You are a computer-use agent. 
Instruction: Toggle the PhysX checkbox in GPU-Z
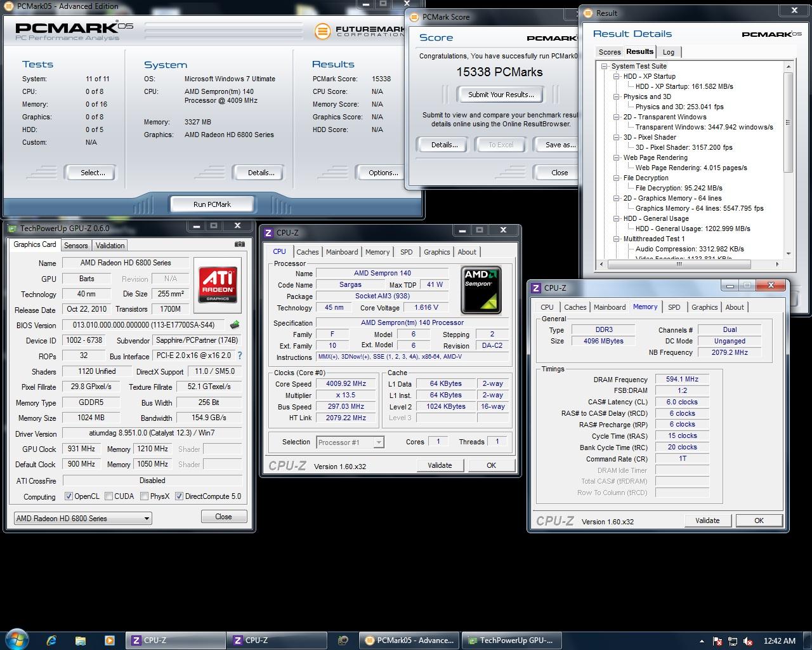pos(144,496)
